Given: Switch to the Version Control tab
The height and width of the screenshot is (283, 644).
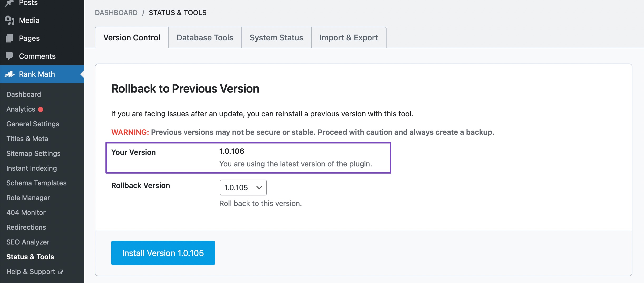Looking at the screenshot, I should [x=132, y=37].
